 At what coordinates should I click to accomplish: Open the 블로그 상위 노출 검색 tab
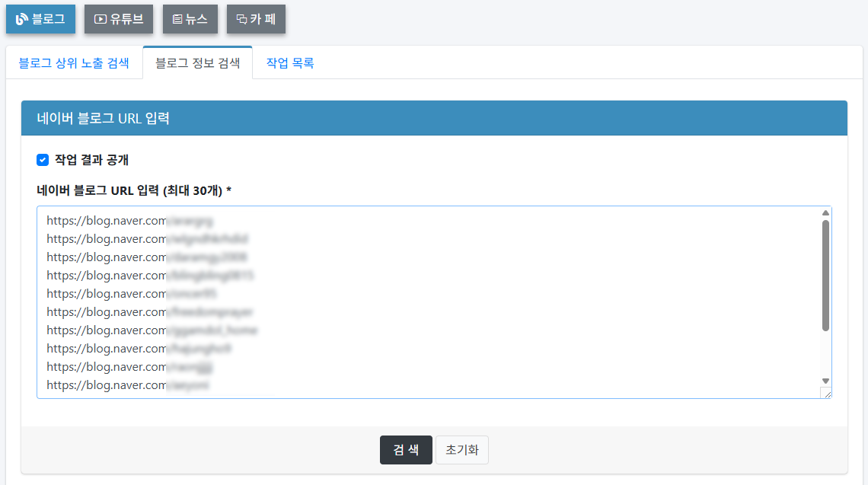click(74, 64)
